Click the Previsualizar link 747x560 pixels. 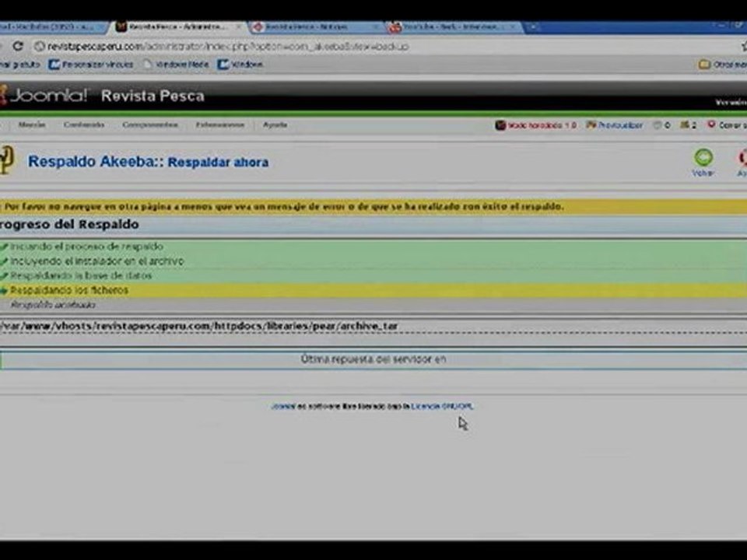click(620, 125)
